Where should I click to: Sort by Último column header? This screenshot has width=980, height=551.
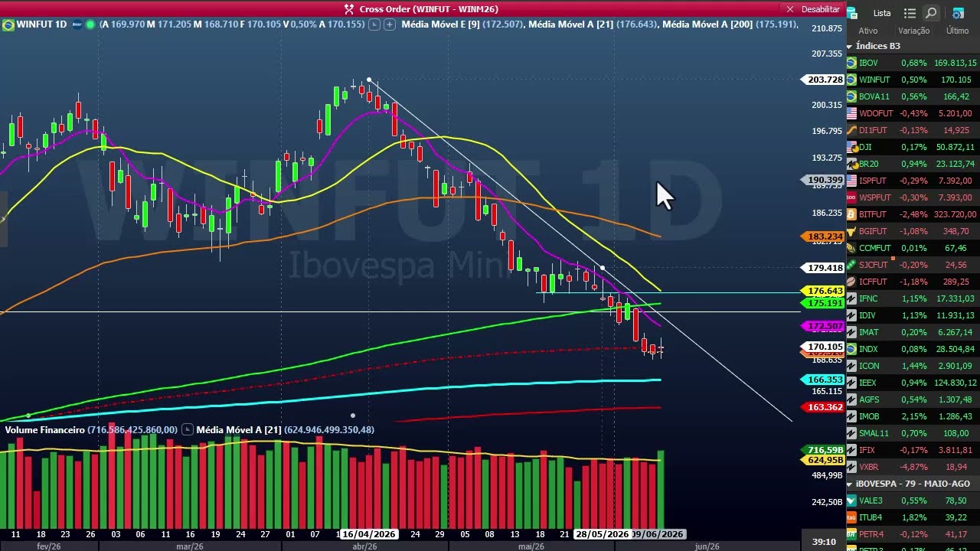957,31
